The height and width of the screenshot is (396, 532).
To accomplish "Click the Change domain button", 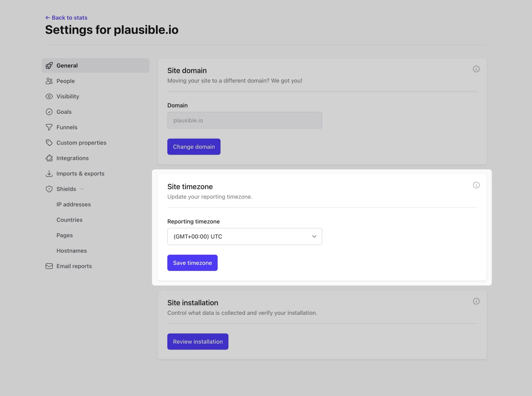I will pos(194,147).
